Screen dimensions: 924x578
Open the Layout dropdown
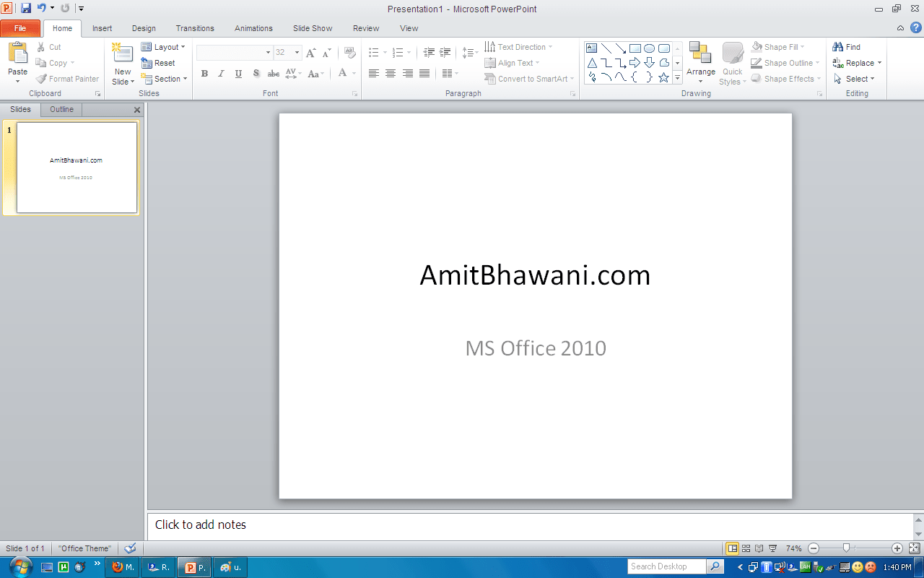[x=163, y=47]
